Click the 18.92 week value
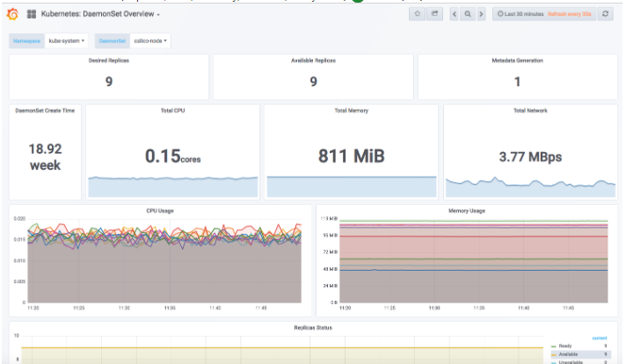Screen dimensions: 626x364 (x=45, y=157)
